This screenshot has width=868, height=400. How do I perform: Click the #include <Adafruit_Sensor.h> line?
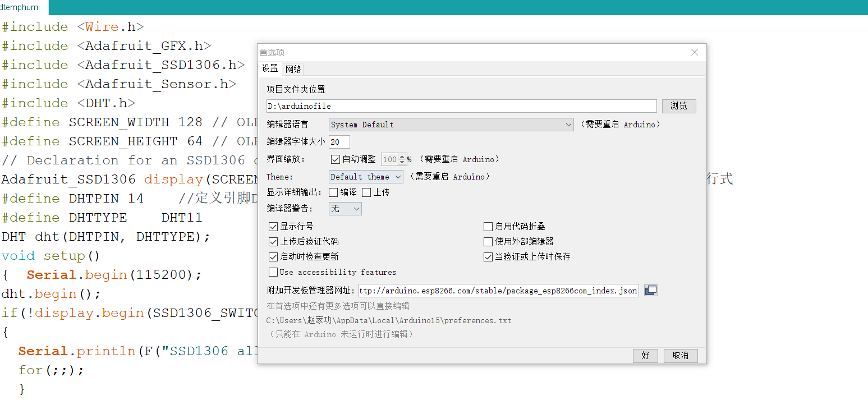(119, 84)
